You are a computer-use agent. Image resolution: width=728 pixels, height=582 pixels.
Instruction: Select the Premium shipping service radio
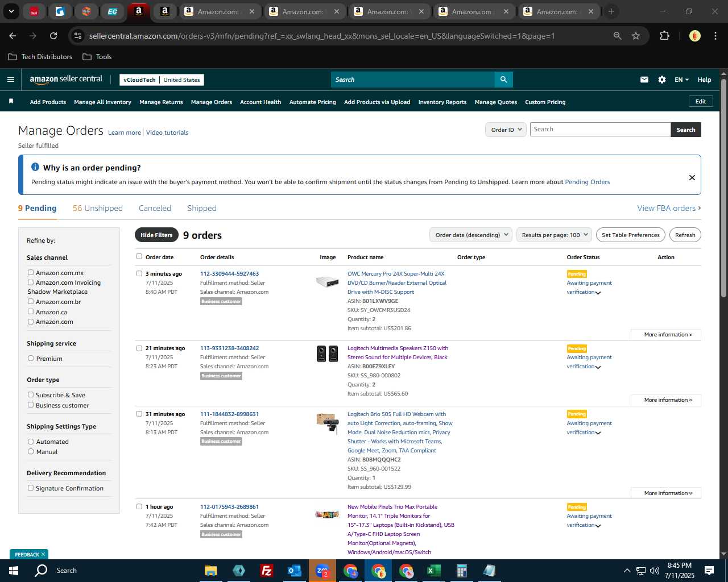click(x=31, y=358)
